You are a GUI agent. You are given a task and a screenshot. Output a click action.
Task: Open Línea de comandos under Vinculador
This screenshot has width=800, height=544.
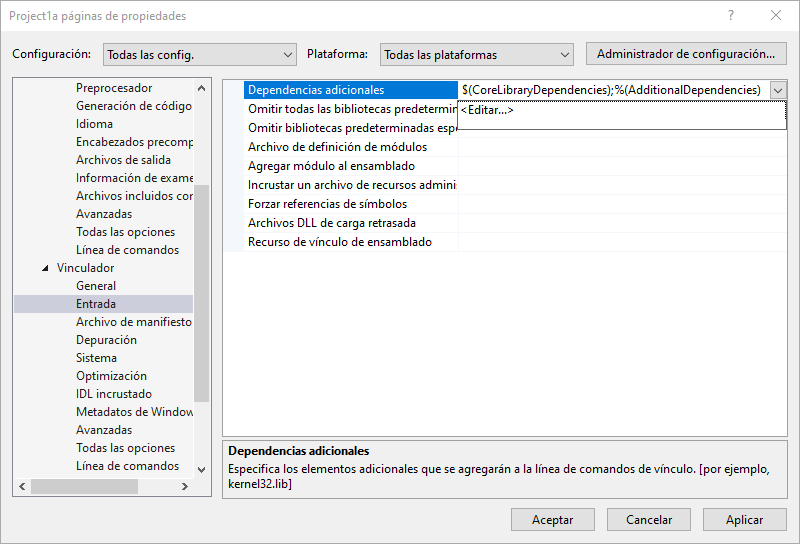tap(128, 466)
